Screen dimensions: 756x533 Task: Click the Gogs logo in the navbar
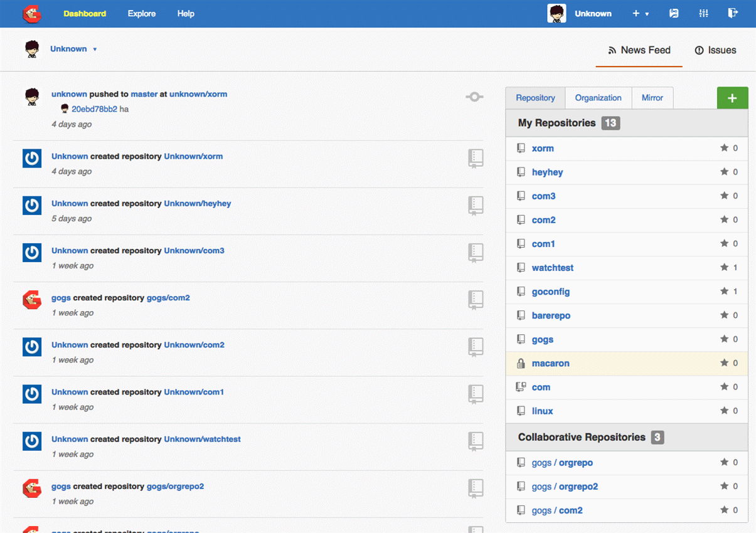tap(31, 13)
